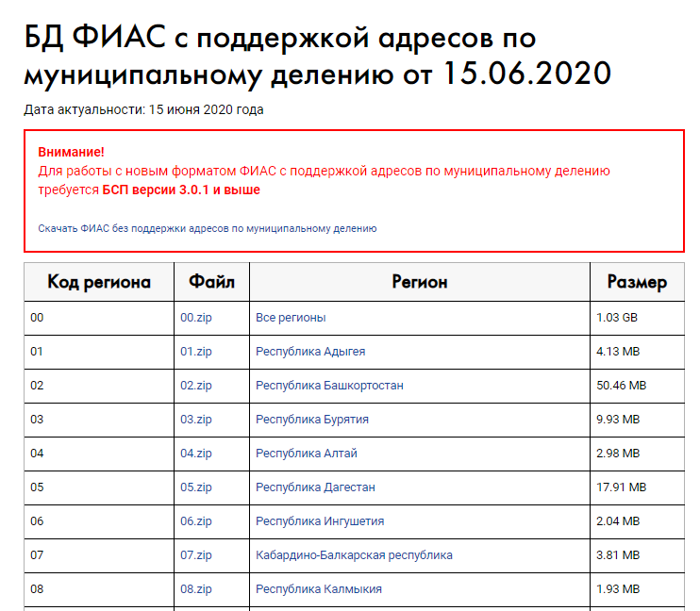Open the link to download FIAS without municipal division support
Viewport: 700px width, 611px height.
pyautogui.click(x=208, y=228)
